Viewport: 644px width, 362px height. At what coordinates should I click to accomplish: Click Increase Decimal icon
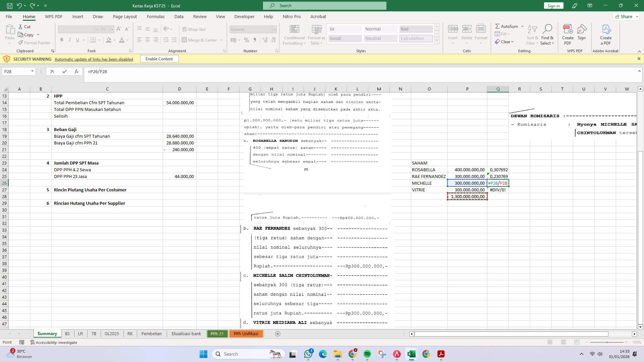coord(265,40)
